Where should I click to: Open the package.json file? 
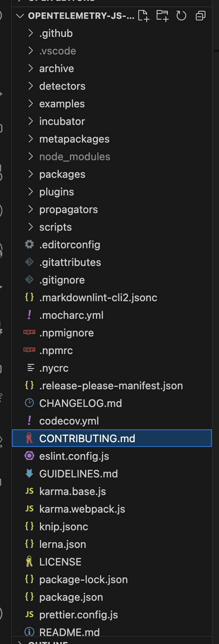(112, 597)
